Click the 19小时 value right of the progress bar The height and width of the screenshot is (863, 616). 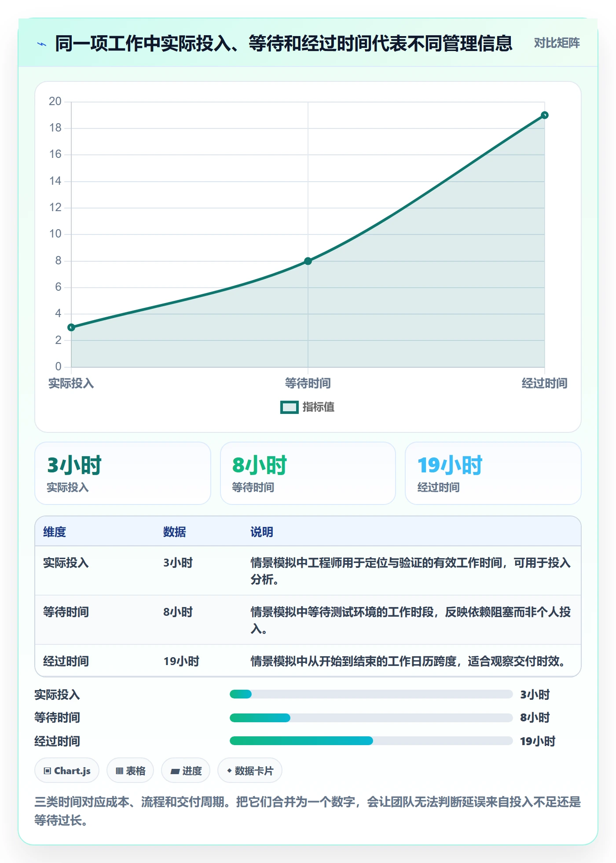538,742
